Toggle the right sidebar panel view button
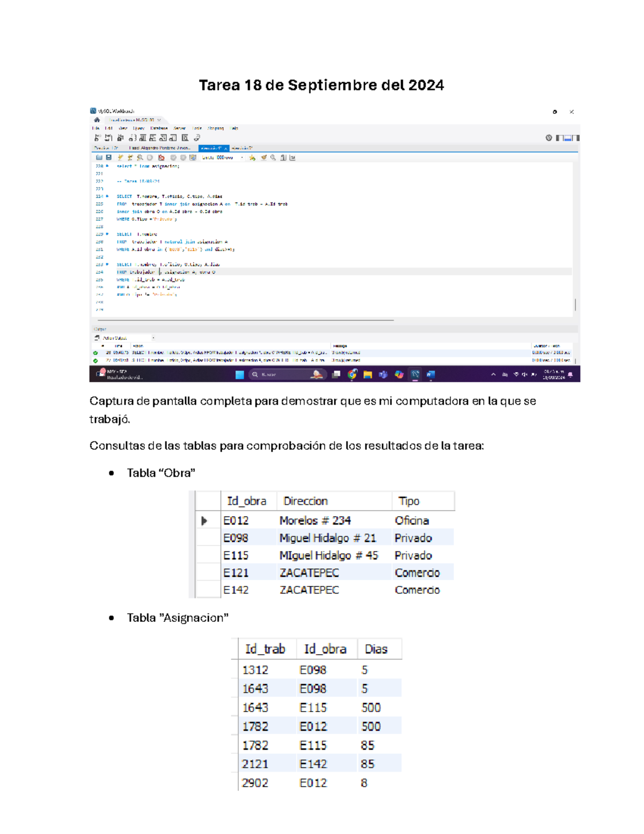 point(576,138)
